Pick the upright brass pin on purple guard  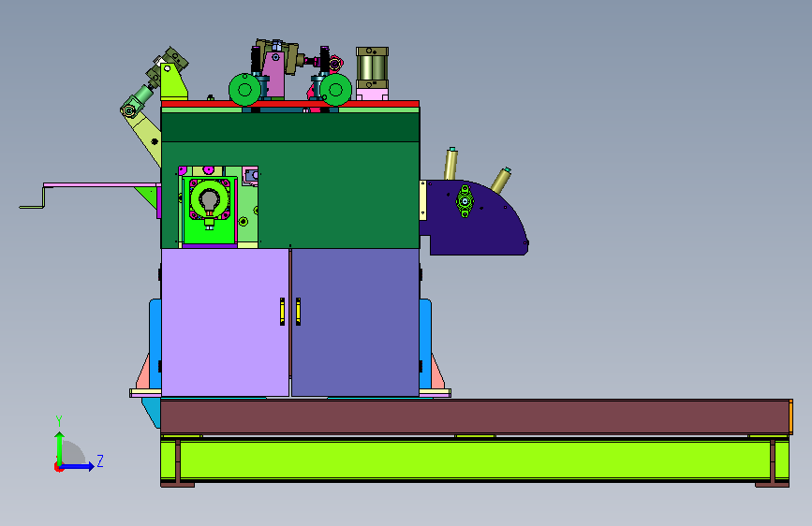pos(450,164)
